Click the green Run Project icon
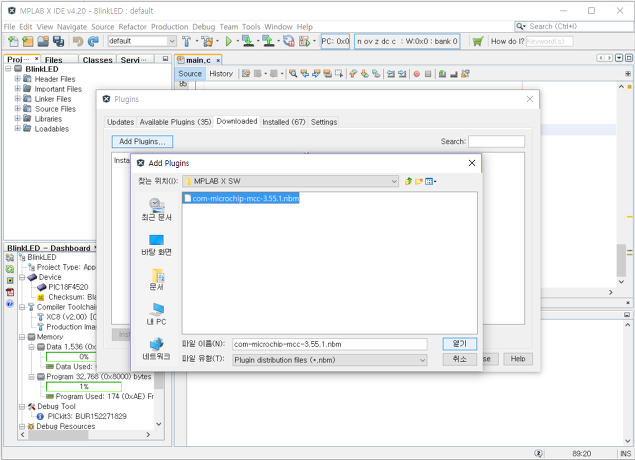The width and height of the screenshot is (635, 460). click(228, 41)
